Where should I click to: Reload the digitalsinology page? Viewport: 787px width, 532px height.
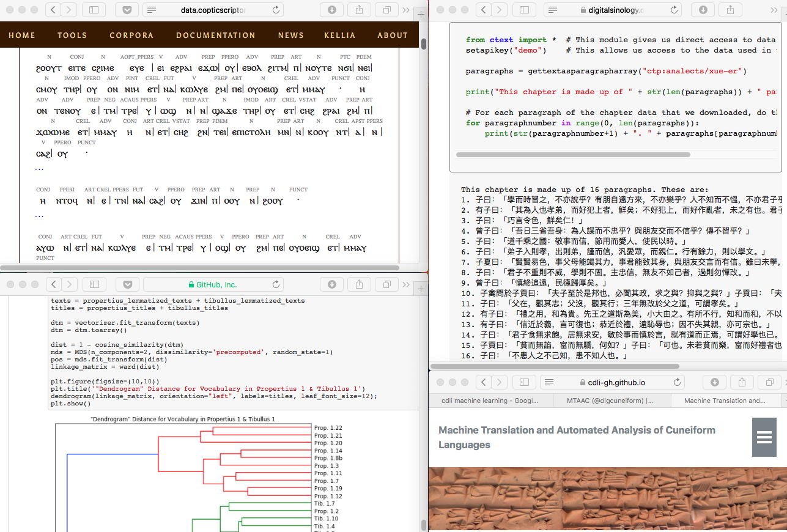pos(674,10)
